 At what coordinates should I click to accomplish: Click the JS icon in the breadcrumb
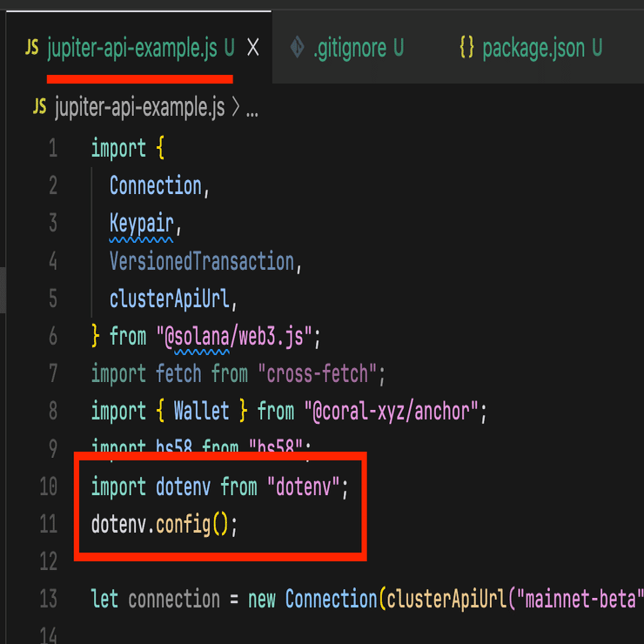click(x=39, y=106)
